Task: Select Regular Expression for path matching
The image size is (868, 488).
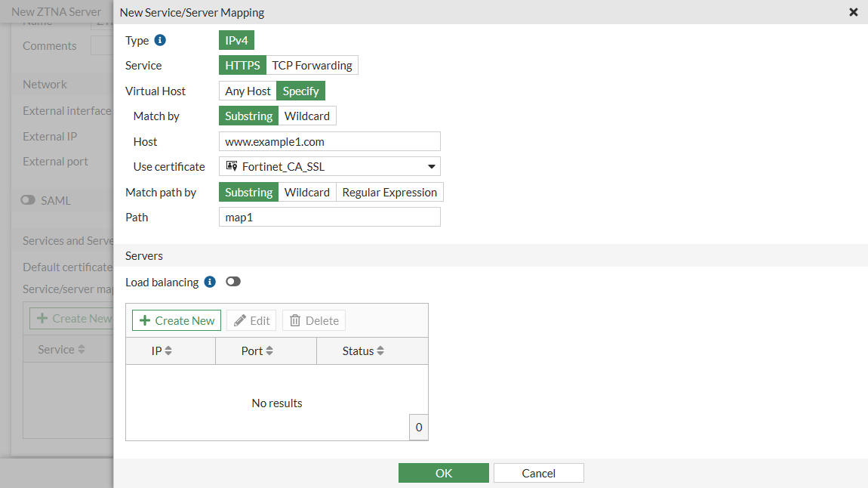Action: (389, 193)
